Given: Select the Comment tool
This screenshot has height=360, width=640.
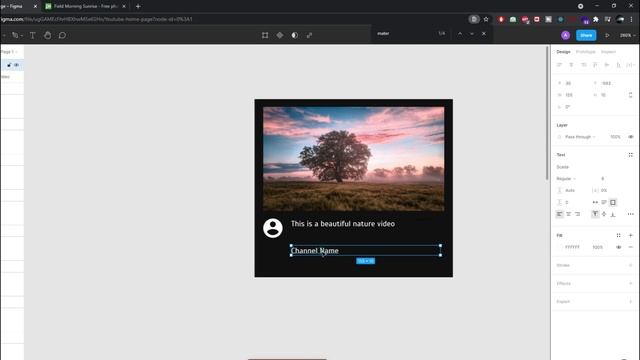Looking at the screenshot, I should click(x=62, y=36).
